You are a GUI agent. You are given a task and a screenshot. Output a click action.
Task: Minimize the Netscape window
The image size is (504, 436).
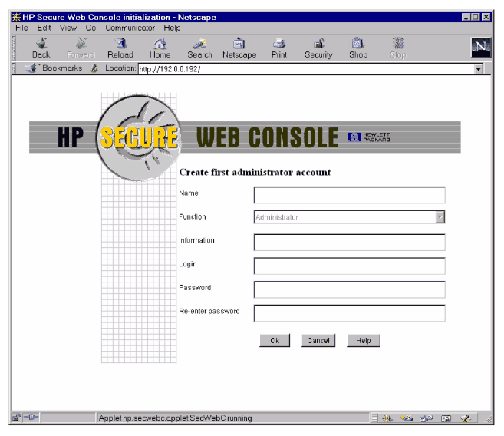coord(466,17)
